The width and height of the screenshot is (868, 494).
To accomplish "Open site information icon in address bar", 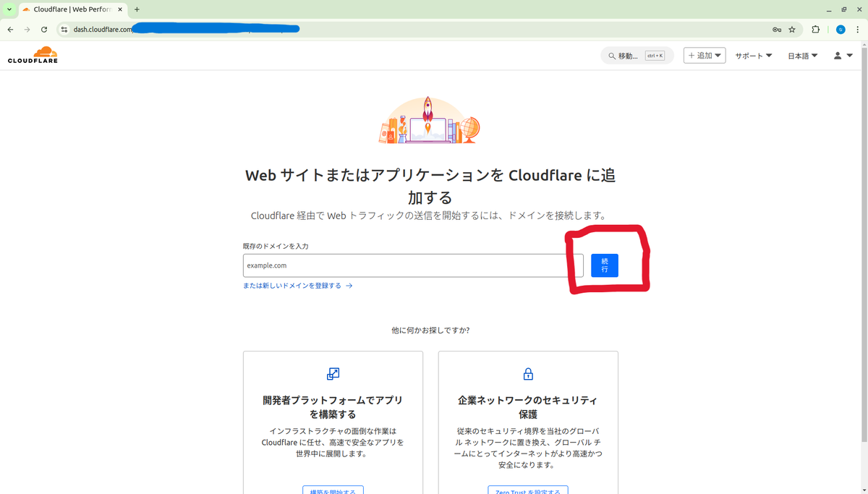I will (x=64, y=30).
